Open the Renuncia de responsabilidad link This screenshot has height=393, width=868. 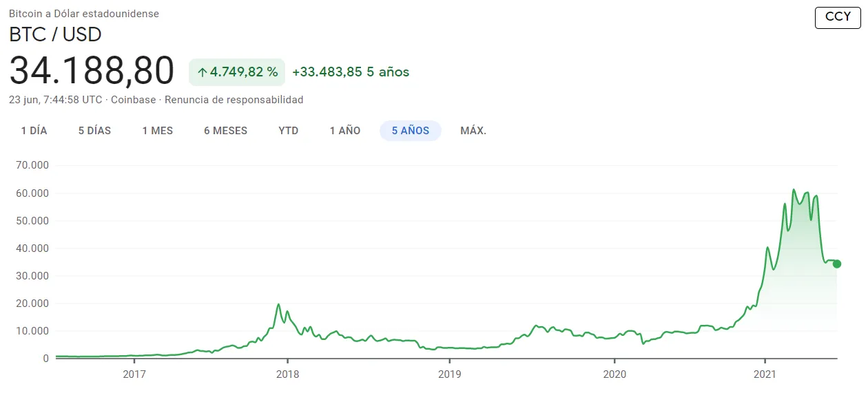(x=234, y=100)
